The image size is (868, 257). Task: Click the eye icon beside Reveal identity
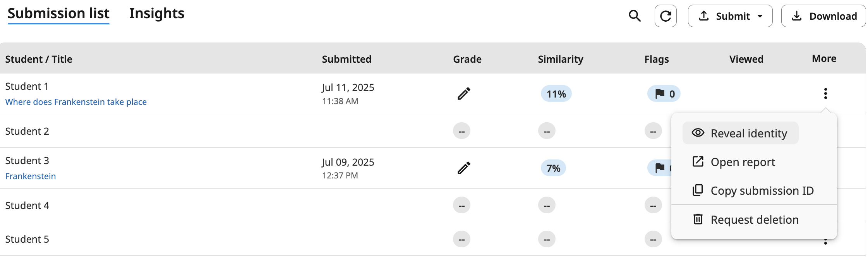pyautogui.click(x=697, y=133)
